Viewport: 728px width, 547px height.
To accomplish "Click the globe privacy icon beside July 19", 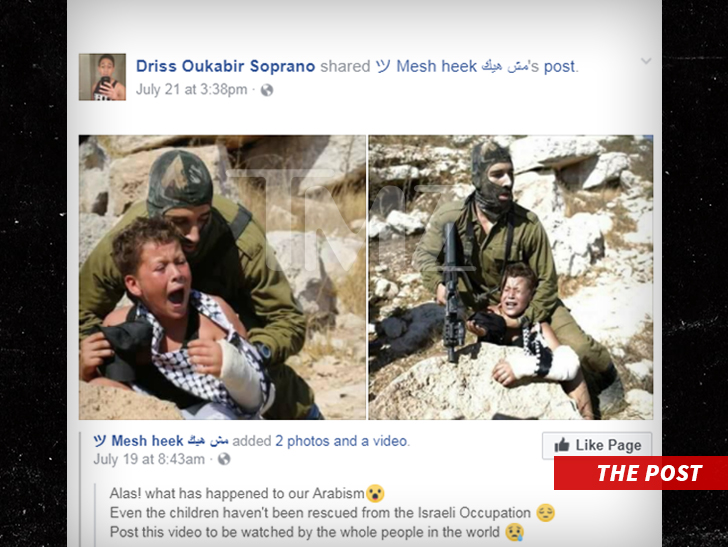I will tap(224, 459).
